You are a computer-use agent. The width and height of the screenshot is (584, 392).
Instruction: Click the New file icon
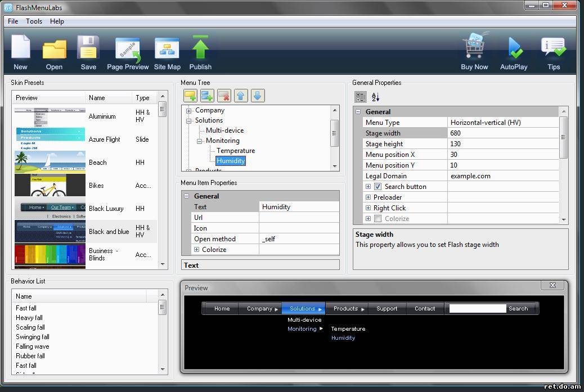tap(20, 48)
